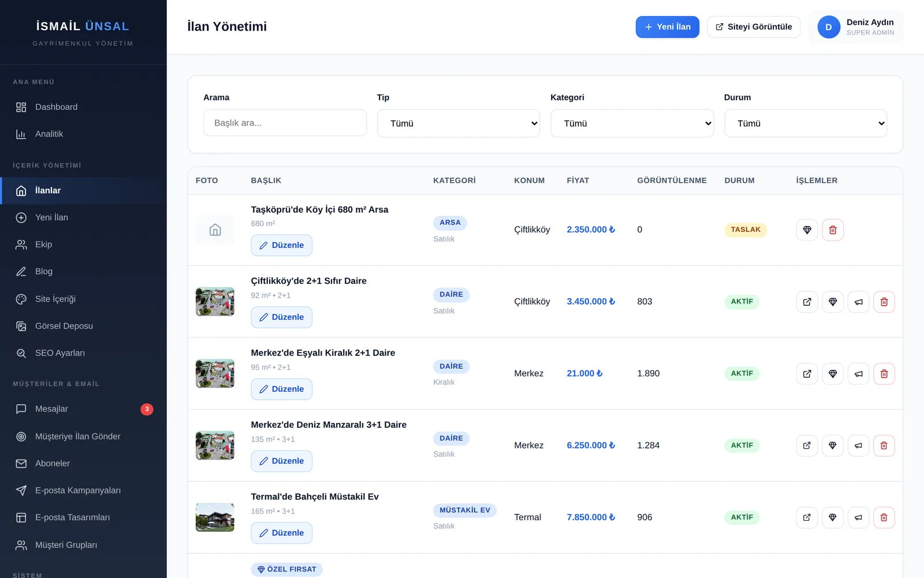This screenshot has width=924, height=578.
Task: Click the D user avatar
Action: [x=829, y=27]
